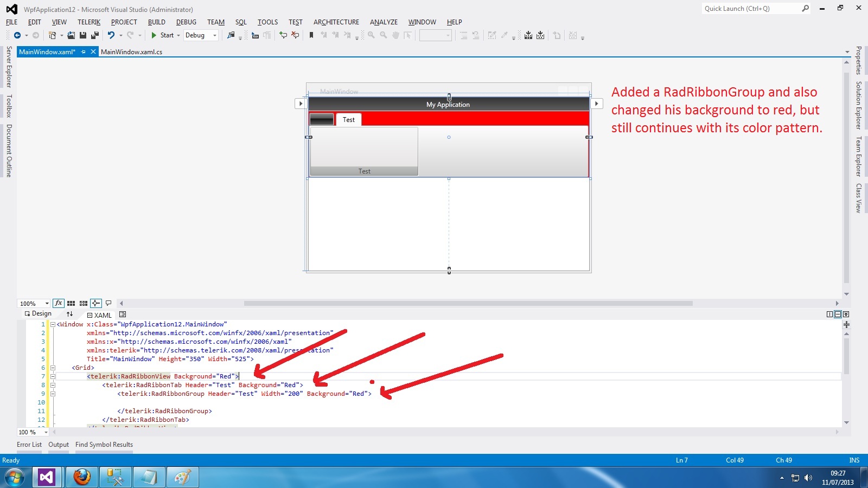This screenshot has height=488, width=868.
Task: Pin the MainWindow.xaml tab
Action: pos(83,52)
